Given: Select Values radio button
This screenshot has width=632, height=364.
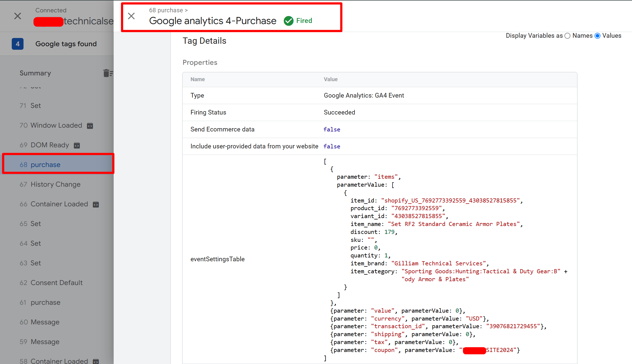Looking at the screenshot, I should pyautogui.click(x=598, y=36).
